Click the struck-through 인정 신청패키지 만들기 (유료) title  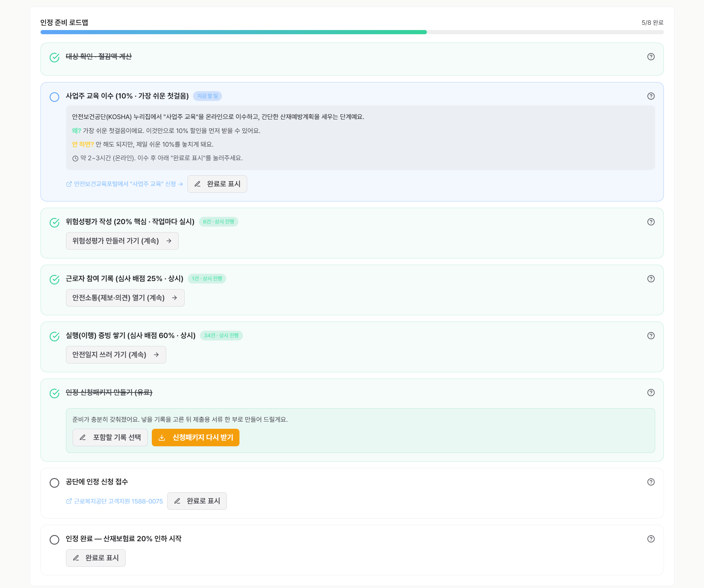point(109,392)
